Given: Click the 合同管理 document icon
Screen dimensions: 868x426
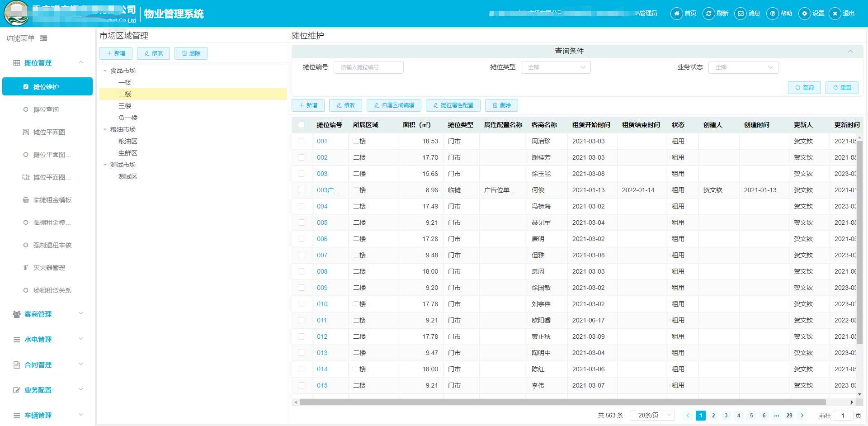Looking at the screenshot, I should click(x=17, y=365).
